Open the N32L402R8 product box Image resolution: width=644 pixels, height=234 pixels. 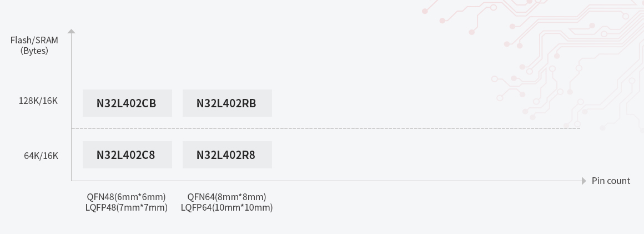coord(227,155)
